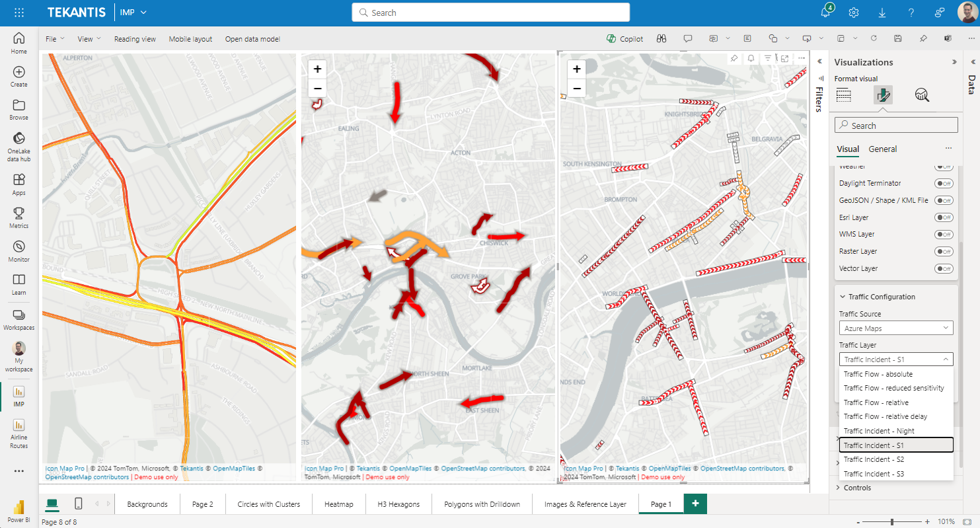Enable the WMS Layer toggle
This screenshot has width=980, height=528.
(x=944, y=234)
